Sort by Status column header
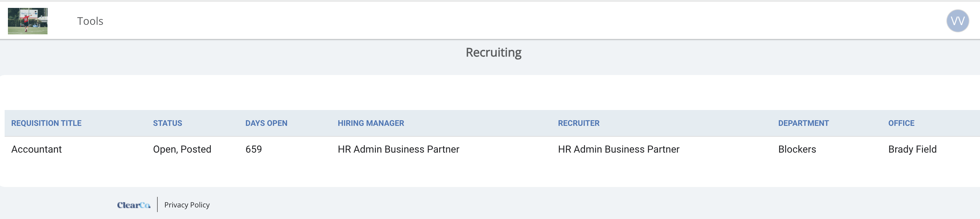Viewport: 980px width, 219px height. (167, 123)
